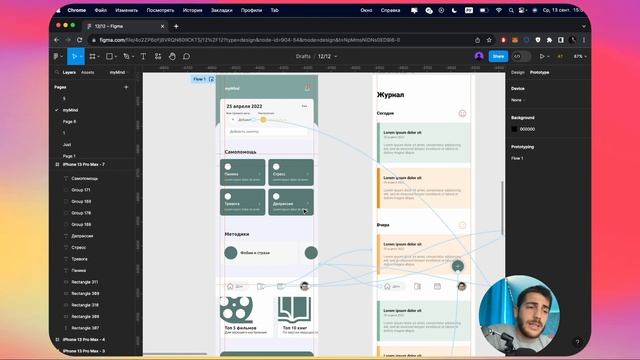Bookmark this page with star icon

point(489,40)
